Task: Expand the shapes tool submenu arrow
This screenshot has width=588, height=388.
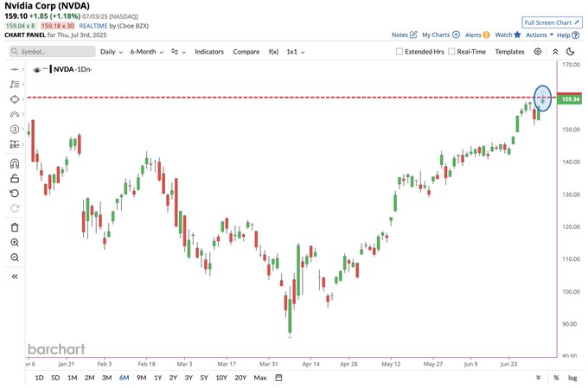Action: 23,99
